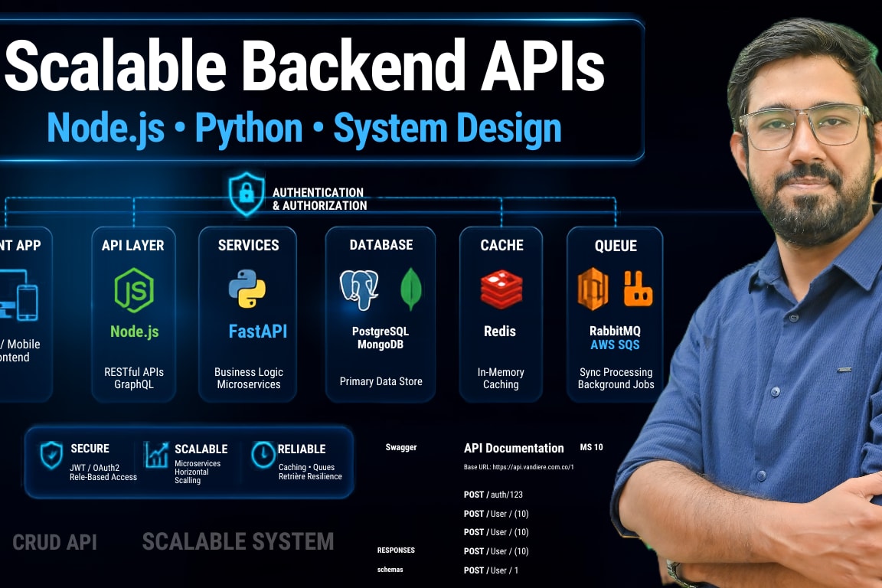Click "JWT / OAuth2" text
882x588 pixels.
(x=94, y=468)
